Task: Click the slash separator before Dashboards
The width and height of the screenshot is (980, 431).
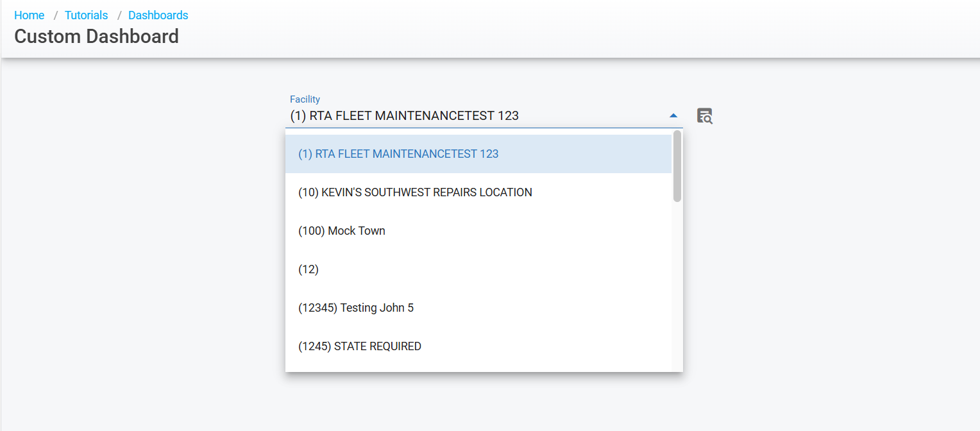Action: 119,15
